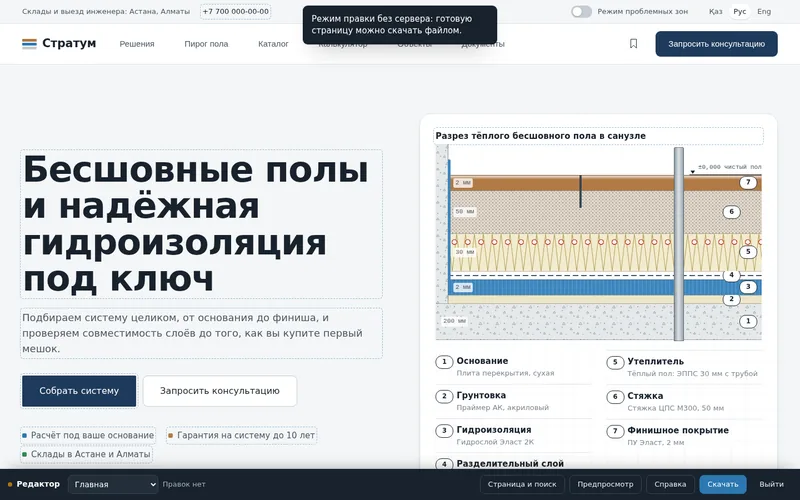Click phone number +7 700 000-00-00

click(x=235, y=11)
